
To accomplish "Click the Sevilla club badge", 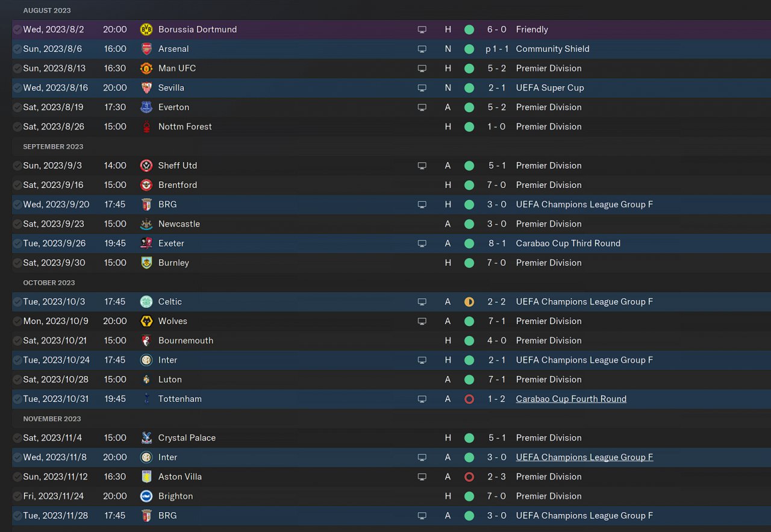I will tap(146, 88).
